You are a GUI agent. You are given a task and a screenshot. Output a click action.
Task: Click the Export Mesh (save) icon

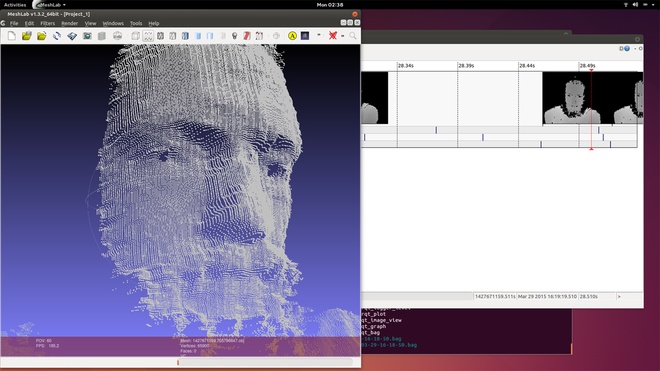[x=72, y=36]
